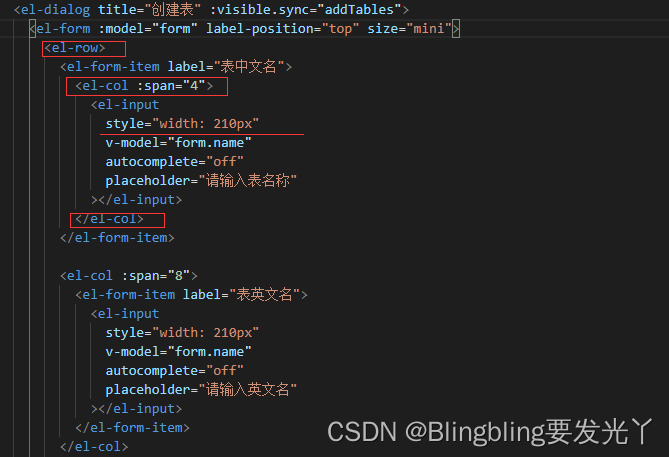
Task: Select placeholder text "请输入表名称"
Action: [247, 180]
